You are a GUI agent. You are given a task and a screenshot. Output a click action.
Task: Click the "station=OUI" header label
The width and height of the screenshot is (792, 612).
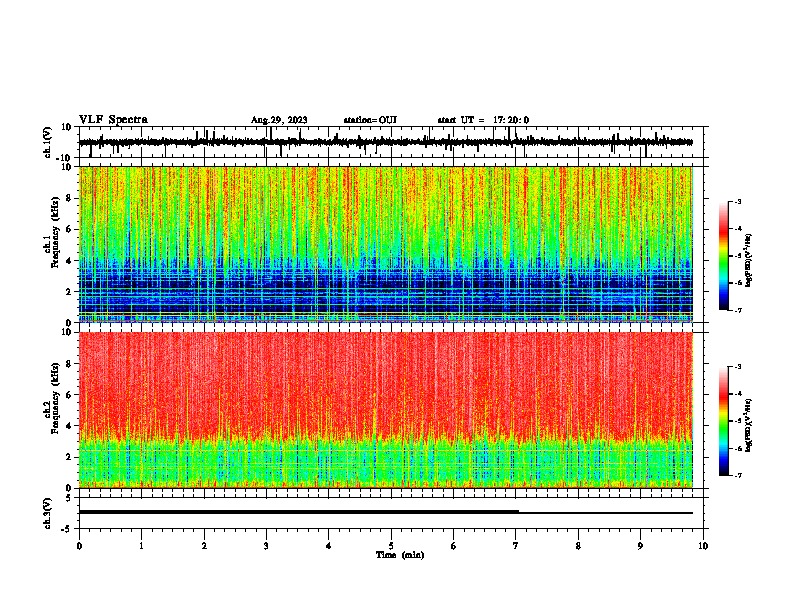coord(370,120)
